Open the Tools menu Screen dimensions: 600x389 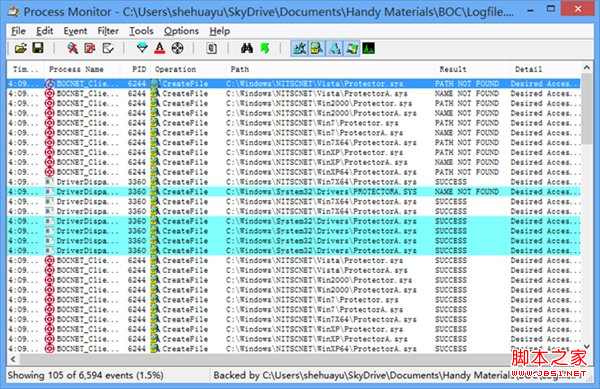141,31
